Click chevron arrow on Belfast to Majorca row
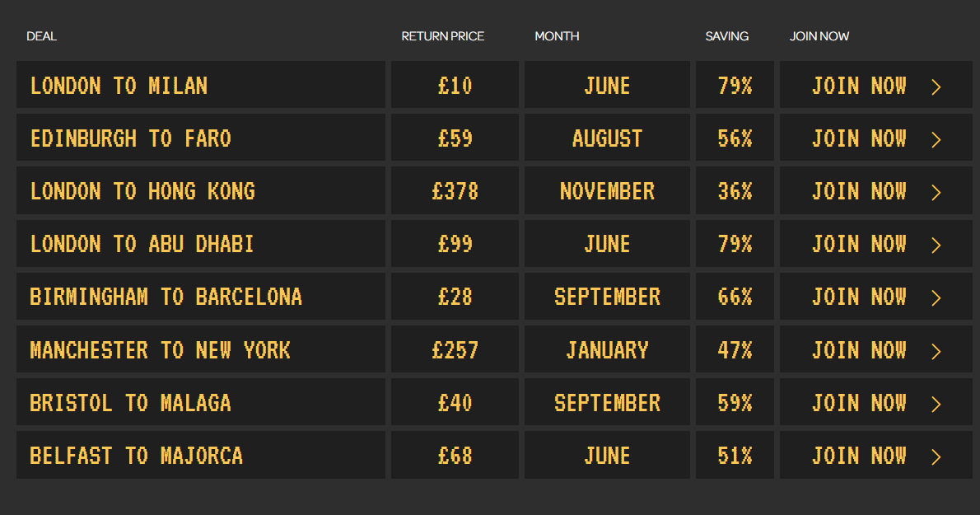This screenshot has width=980, height=515. (936, 456)
